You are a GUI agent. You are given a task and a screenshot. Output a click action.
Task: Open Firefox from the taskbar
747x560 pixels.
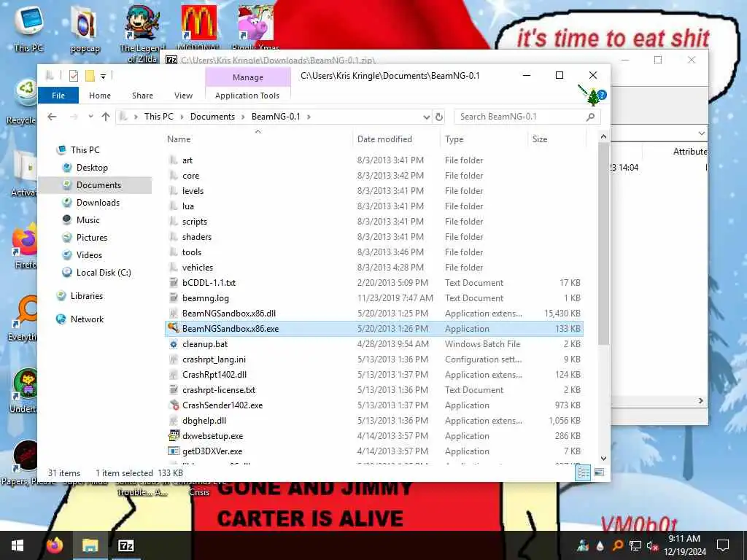coord(55,545)
